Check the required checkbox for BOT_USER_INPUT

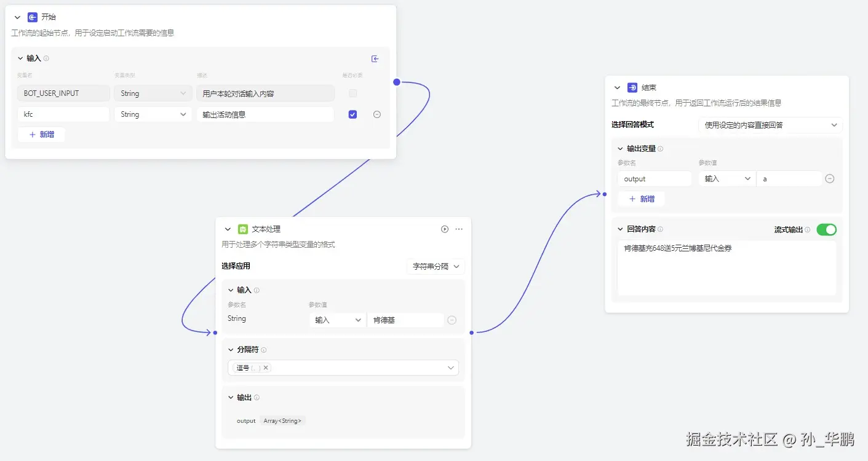coord(352,93)
